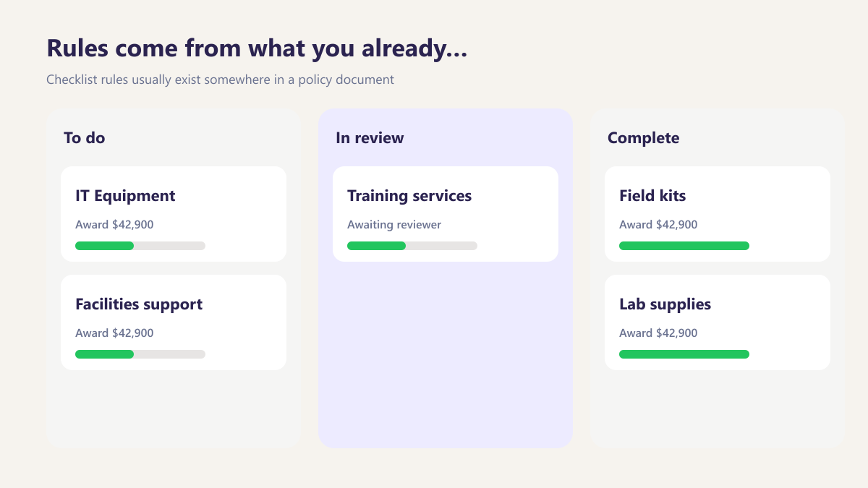Open the Field kits card
Image resolution: width=868 pixels, height=488 pixels.
[x=718, y=214]
